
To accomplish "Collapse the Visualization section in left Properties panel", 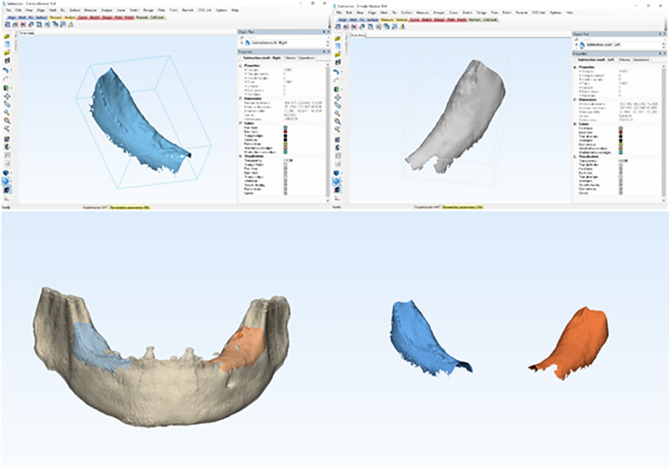I will (x=241, y=156).
